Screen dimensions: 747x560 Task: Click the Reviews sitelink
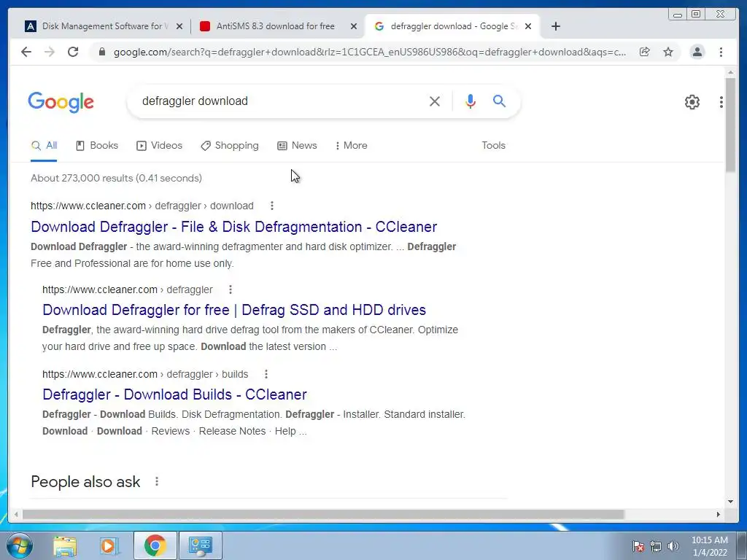point(171,431)
